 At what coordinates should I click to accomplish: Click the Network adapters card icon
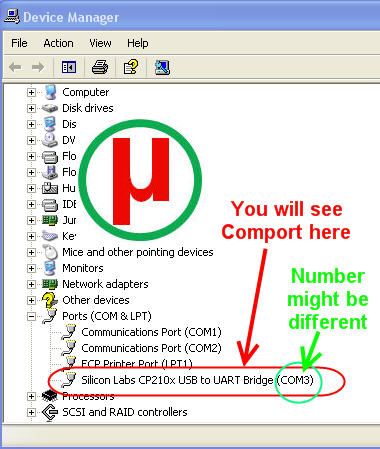[50, 284]
